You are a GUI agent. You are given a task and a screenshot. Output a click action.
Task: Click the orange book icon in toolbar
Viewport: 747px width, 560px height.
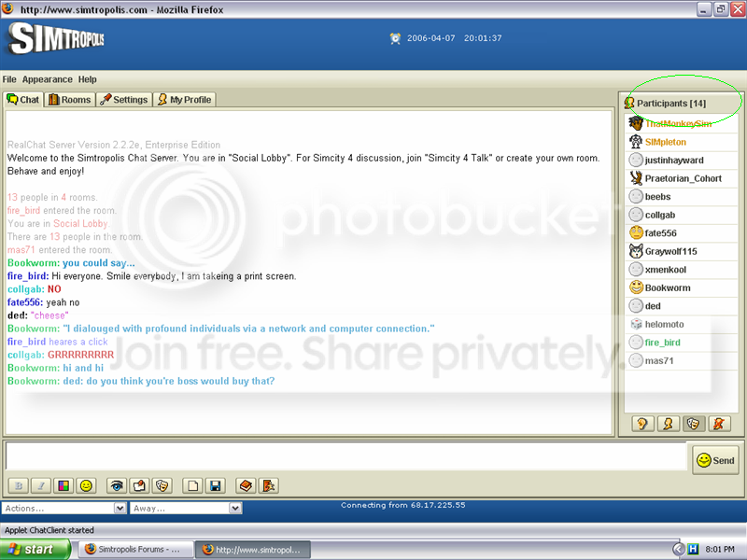coord(246,485)
